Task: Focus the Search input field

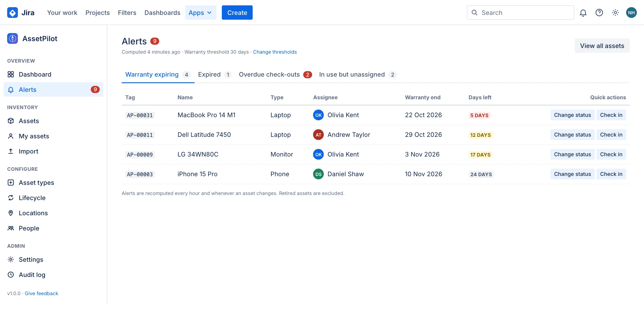Action: [520, 13]
